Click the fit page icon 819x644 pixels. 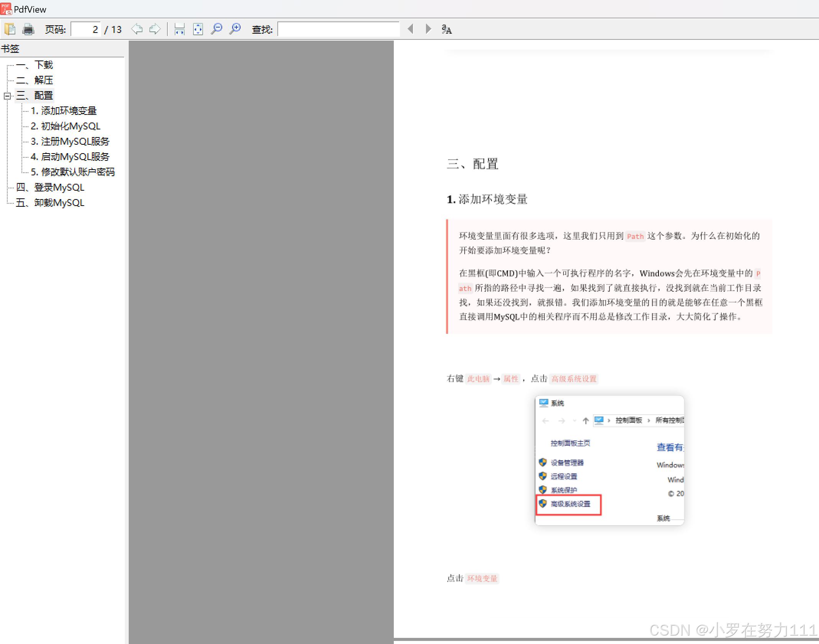tap(198, 29)
